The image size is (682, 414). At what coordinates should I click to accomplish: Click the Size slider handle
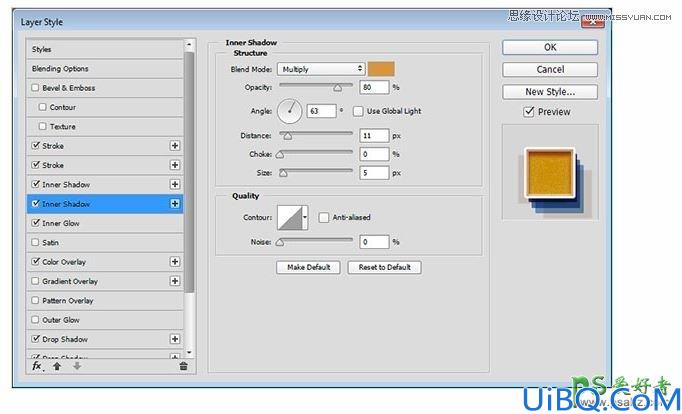tap(283, 174)
